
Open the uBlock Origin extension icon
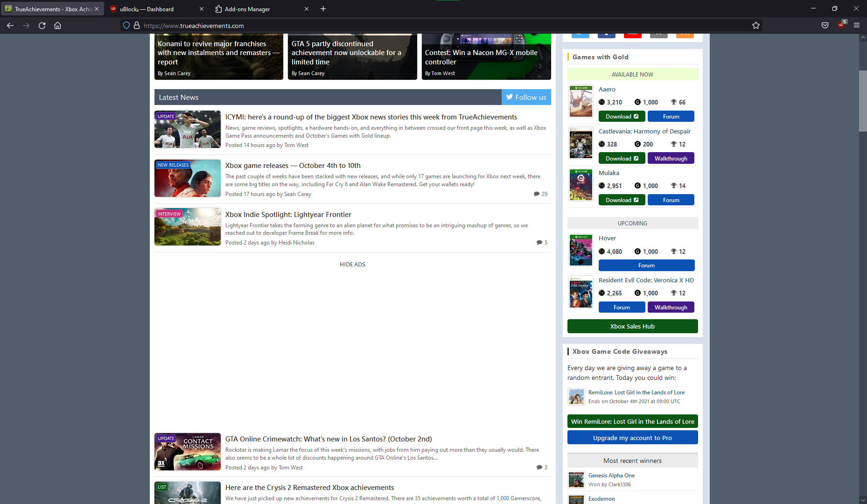point(841,26)
